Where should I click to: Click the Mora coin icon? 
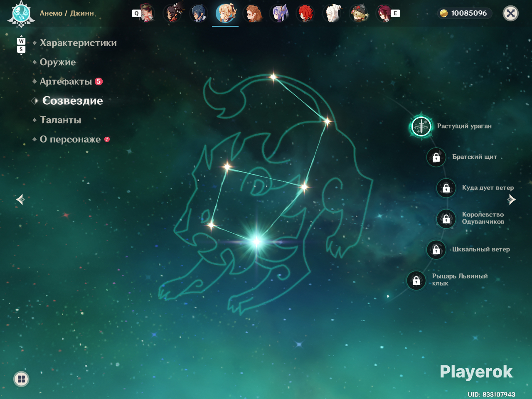(444, 13)
